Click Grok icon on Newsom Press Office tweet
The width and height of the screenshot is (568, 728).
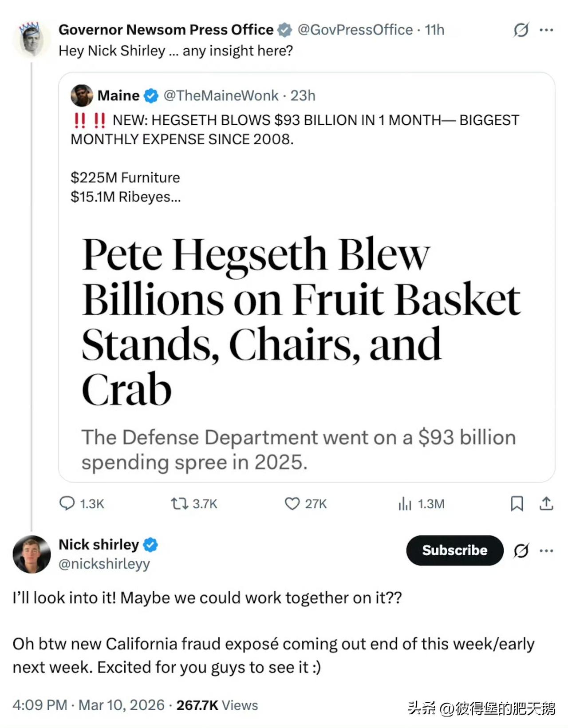point(521,30)
